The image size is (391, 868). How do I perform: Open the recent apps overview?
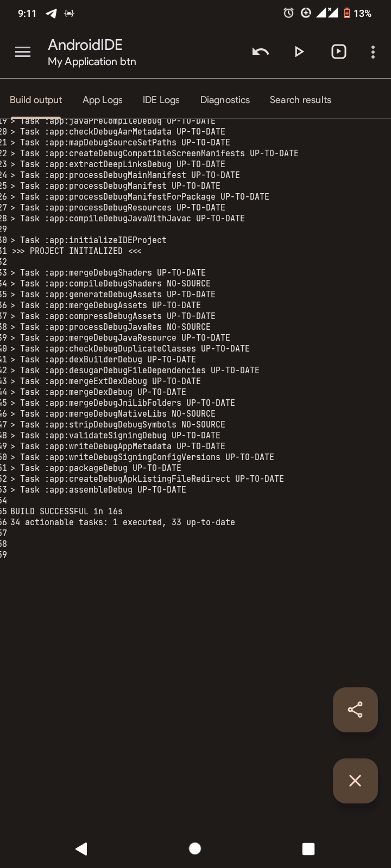[x=308, y=848]
